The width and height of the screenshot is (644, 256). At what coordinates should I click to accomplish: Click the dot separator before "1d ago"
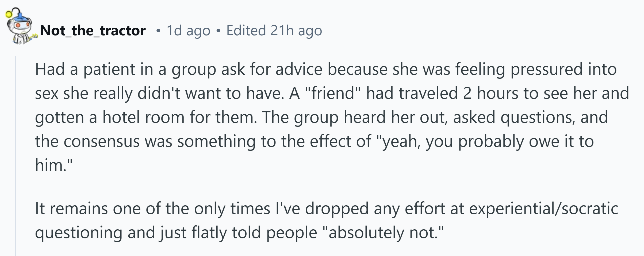pos(159,31)
